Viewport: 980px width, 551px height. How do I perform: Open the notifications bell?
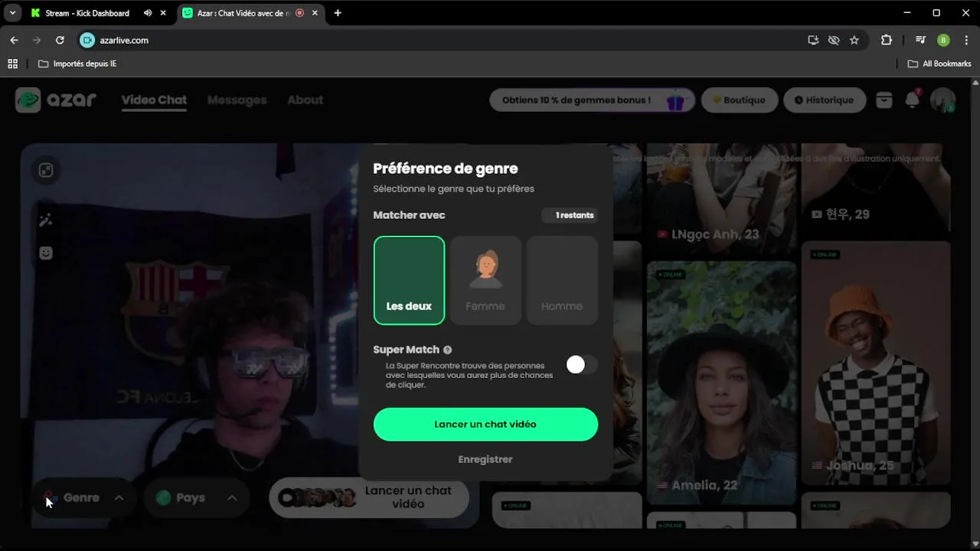tap(912, 99)
